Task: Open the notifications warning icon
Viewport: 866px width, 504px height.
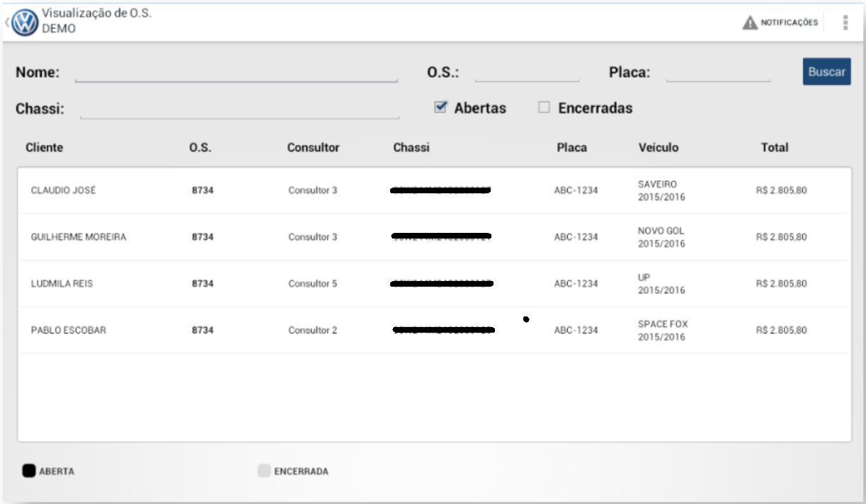Action: coord(750,23)
